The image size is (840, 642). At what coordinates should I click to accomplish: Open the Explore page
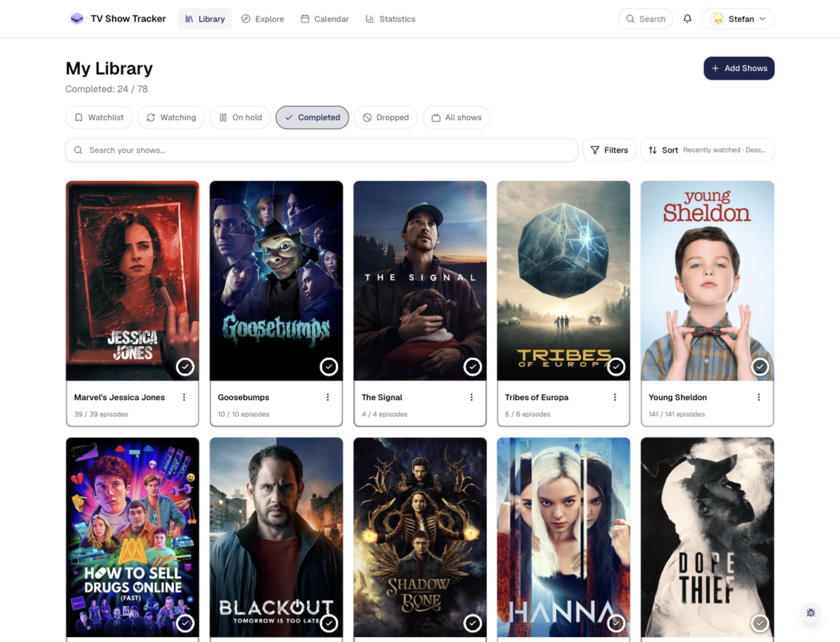(x=262, y=19)
